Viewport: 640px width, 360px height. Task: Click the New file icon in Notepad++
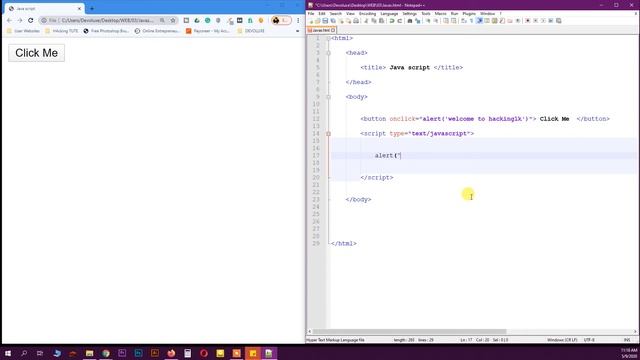point(311,21)
